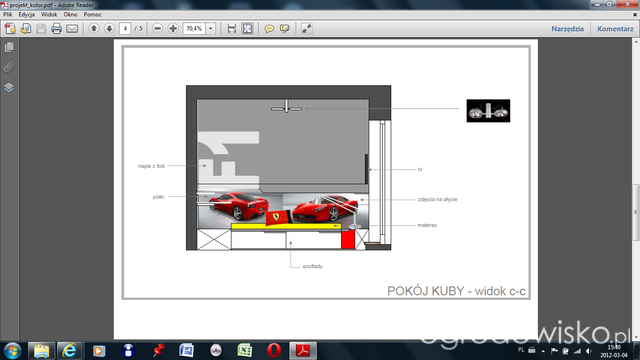This screenshot has width=640, height=360.
Task: Add a sticky note comment
Action: [269, 29]
